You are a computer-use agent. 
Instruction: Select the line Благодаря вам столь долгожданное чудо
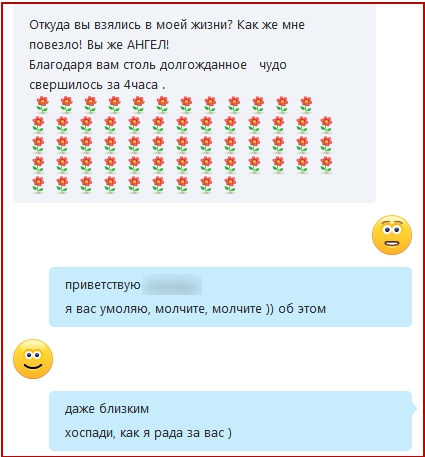[x=158, y=65]
